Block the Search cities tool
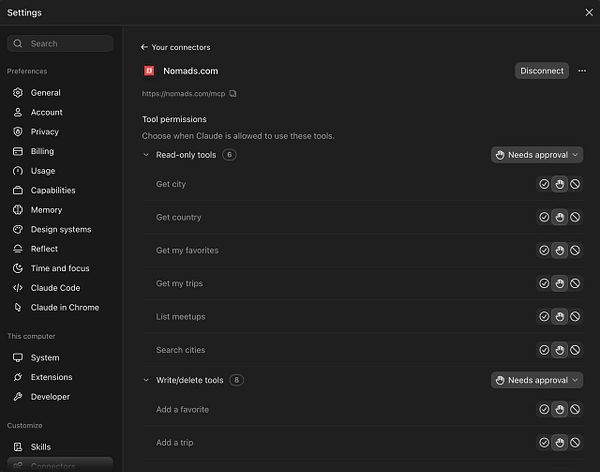 coord(575,350)
